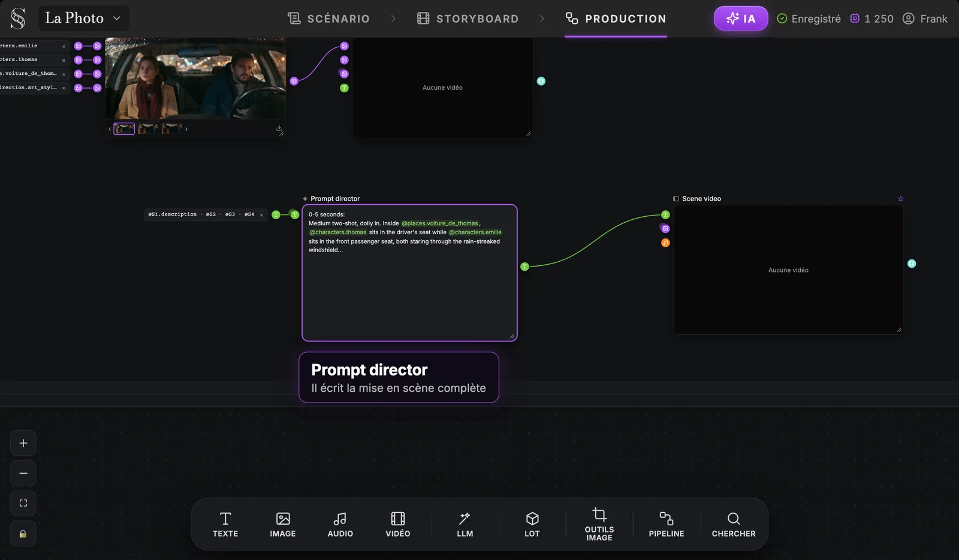Select the Lot tool in the toolbar
The image size is (959, 560).
tap(532, 525)
